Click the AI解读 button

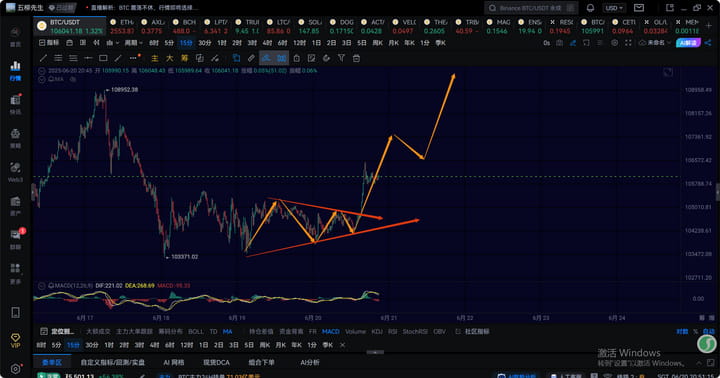688,43
